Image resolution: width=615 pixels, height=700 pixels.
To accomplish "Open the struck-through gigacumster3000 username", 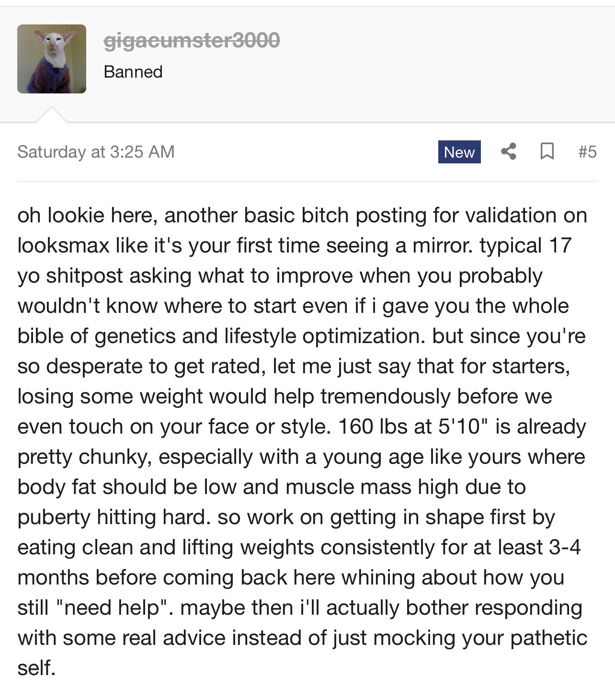I will [x=192, y=40].
